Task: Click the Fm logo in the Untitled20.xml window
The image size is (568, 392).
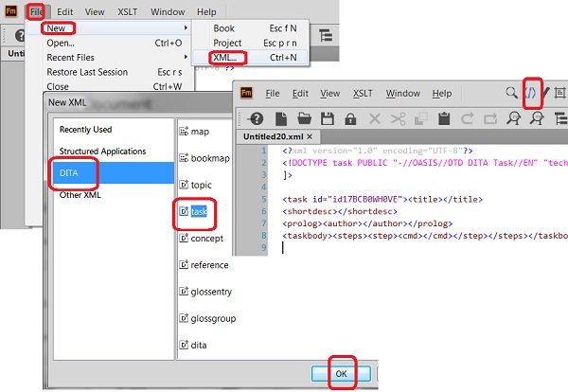Action: (x=246, y=93)
